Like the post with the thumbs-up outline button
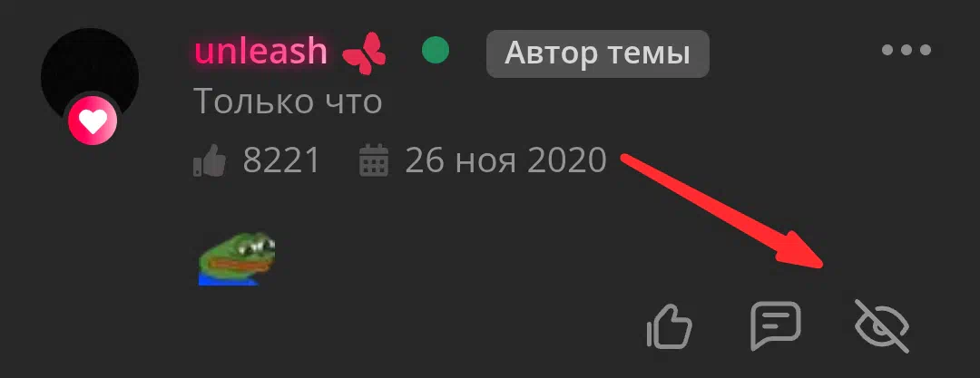Screen dimensions: 980x378 coord(670,326)
